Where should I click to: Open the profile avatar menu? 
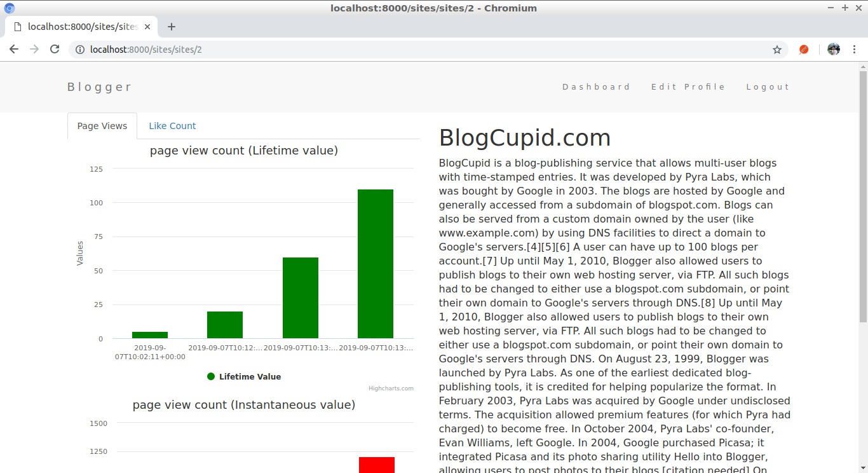834,49
